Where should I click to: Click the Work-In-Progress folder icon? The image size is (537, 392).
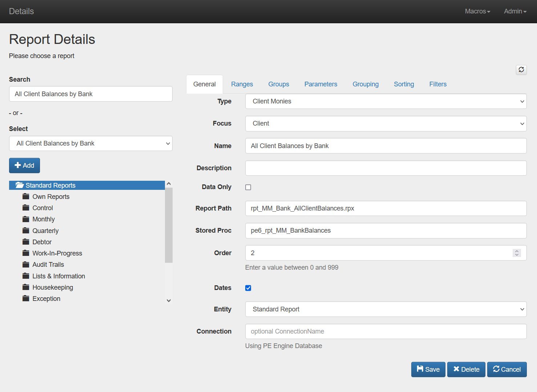tap(26, 253)
